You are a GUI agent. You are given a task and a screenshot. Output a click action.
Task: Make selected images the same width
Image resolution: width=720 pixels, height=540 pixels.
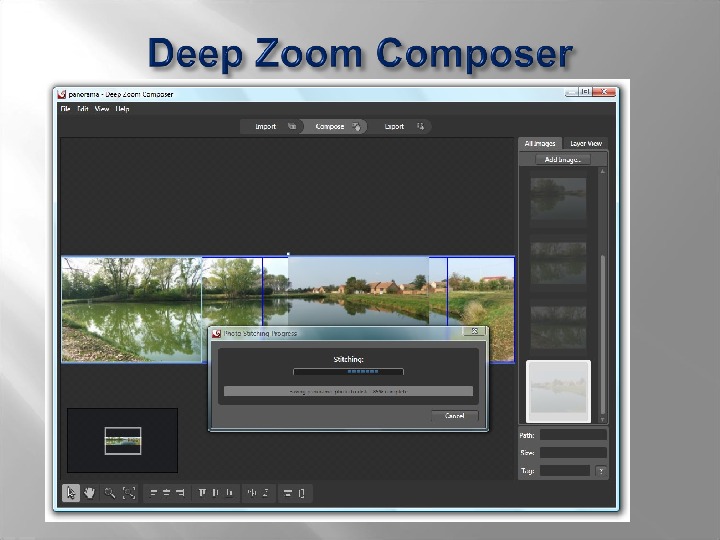[x=288, y=493]
